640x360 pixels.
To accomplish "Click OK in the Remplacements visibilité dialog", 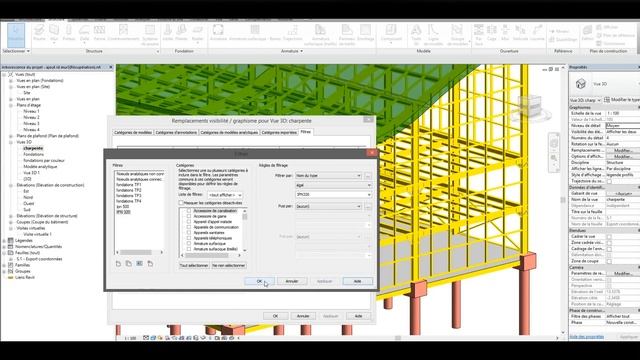I will tap(276, 316).
